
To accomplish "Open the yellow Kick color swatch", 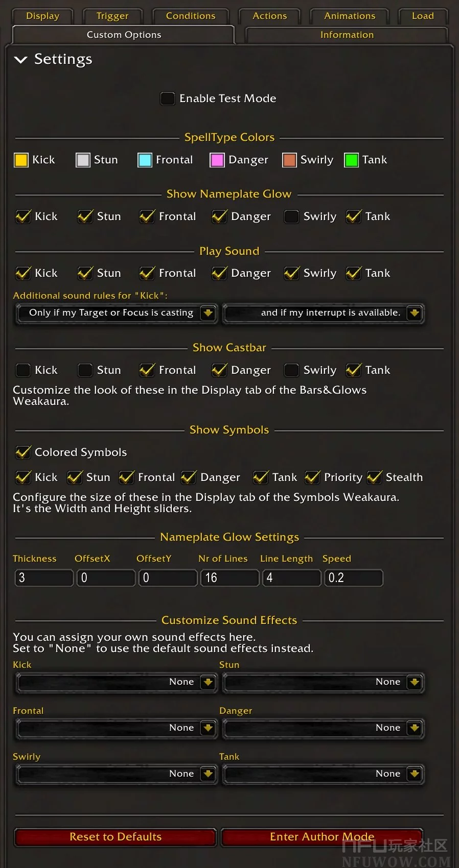I will (x=21, y=160).
